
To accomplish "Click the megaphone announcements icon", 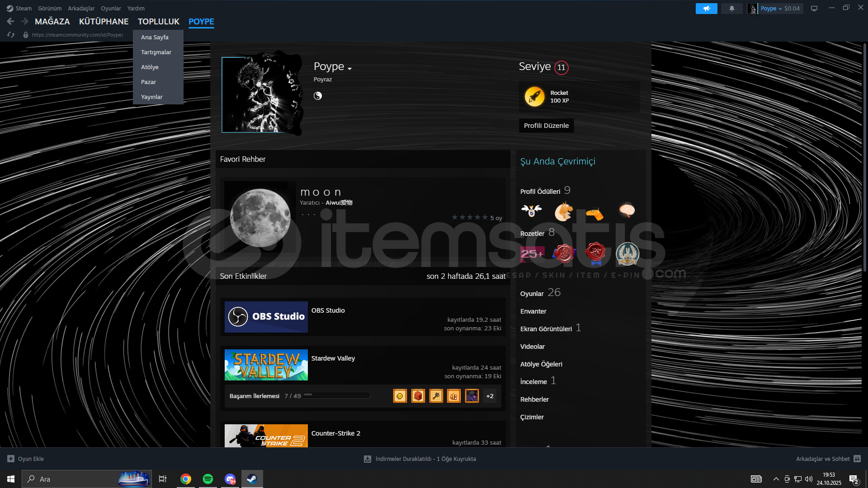I will click(x=706, y=9).
